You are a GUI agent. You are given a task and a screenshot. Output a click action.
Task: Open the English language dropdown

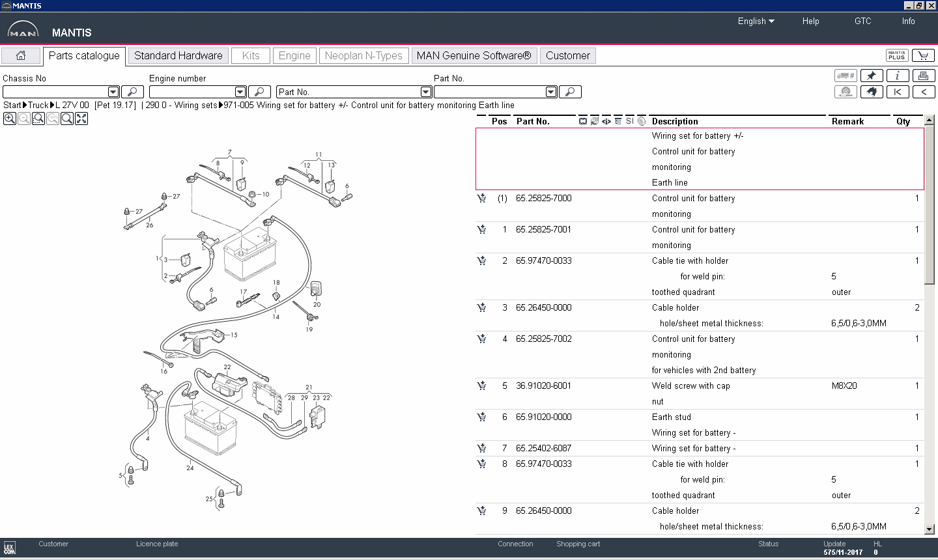(756, 21)
